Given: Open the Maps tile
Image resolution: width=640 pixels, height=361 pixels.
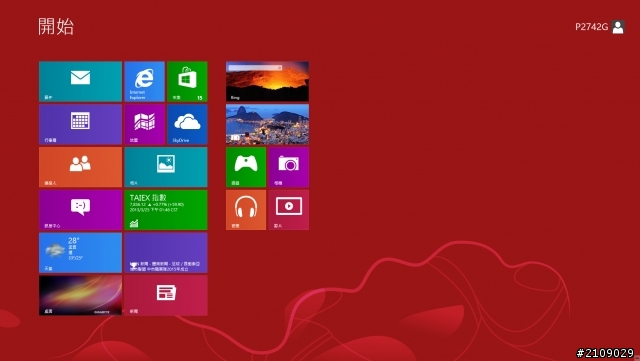Looking at the screenshot, I should [x=144, y=124].
